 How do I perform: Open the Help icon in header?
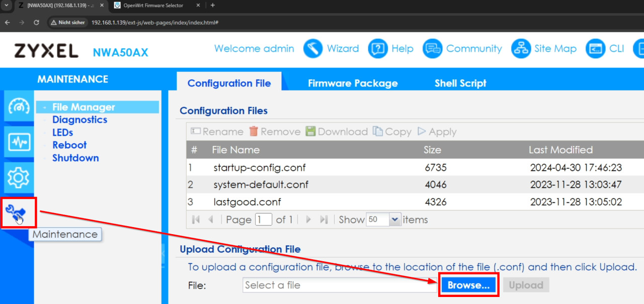378,49
